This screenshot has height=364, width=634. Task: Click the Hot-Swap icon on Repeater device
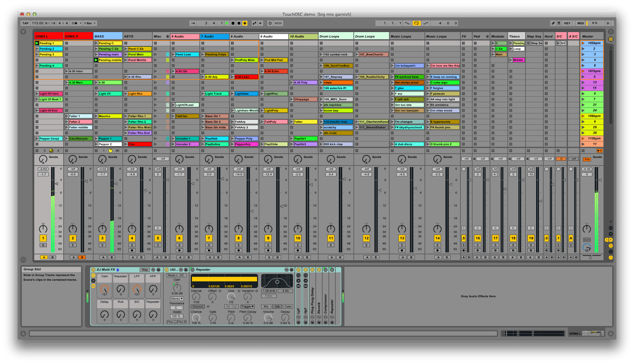[x=286, y=270]
